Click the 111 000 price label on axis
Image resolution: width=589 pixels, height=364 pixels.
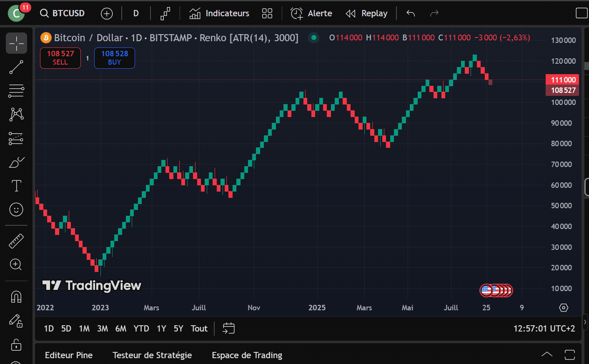click(562, 80)
